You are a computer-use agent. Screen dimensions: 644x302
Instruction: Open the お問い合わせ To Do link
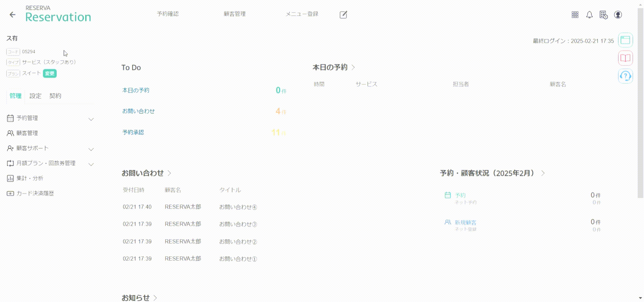[x=139, y=111]
